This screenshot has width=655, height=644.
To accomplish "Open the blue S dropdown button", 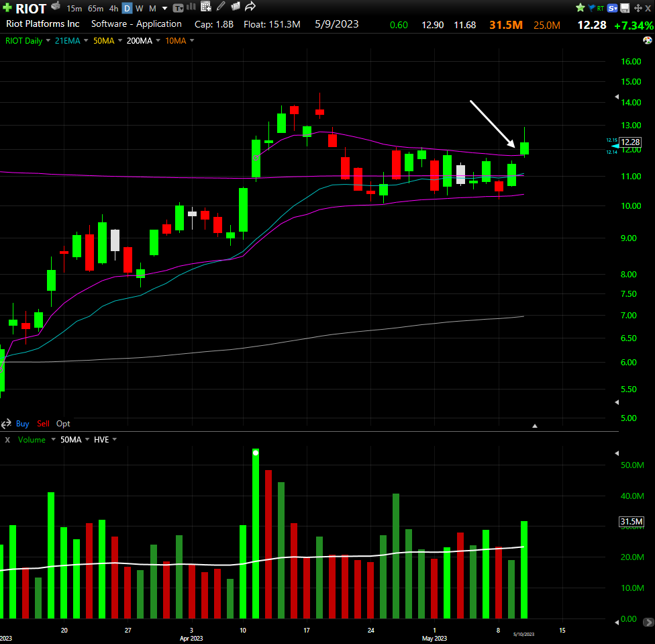I will click(613, 8).
